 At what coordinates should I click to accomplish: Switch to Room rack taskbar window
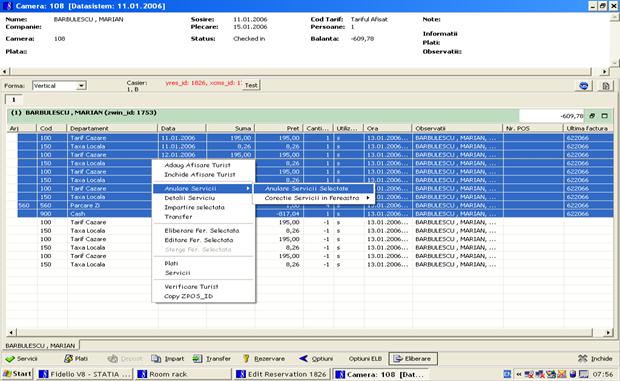183,374
